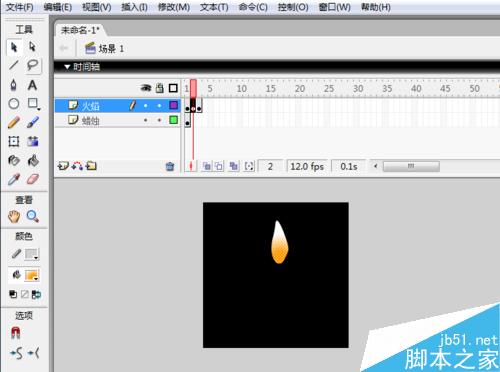Collapse the 时间轴 timeline panel triangle

pyautogui.click(x=67, y=67)
